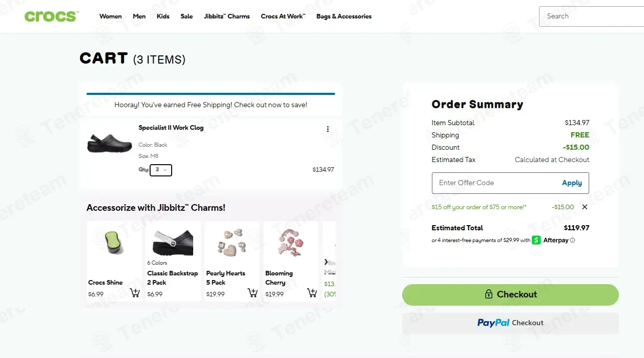Remove the $15 off promo discount
This screenshot has width=644, height=358.
585,207
